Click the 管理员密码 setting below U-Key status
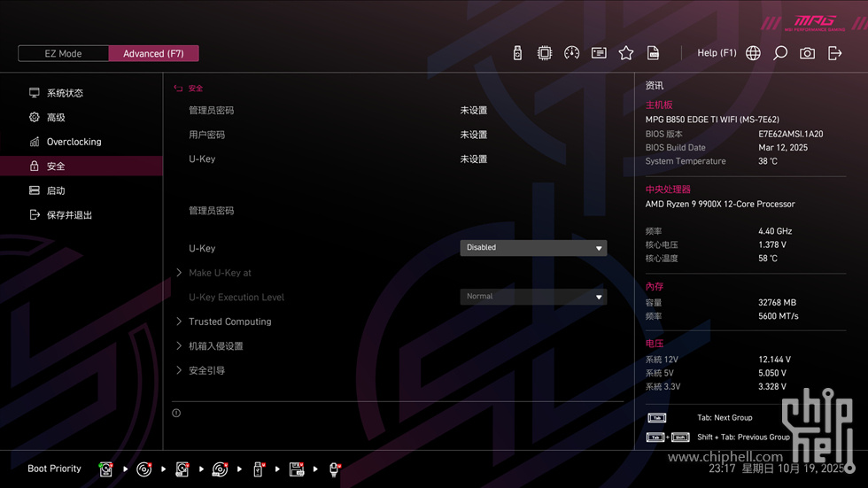The height and width of the screenshot is (488, 868). pyautogui.click(x=212, y=210)
